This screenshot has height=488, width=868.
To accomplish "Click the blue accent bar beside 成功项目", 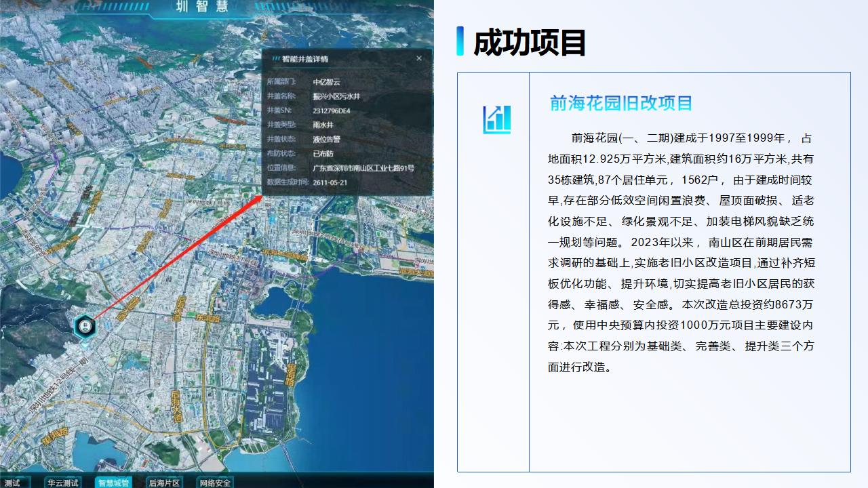I will (x=460, y=41).
